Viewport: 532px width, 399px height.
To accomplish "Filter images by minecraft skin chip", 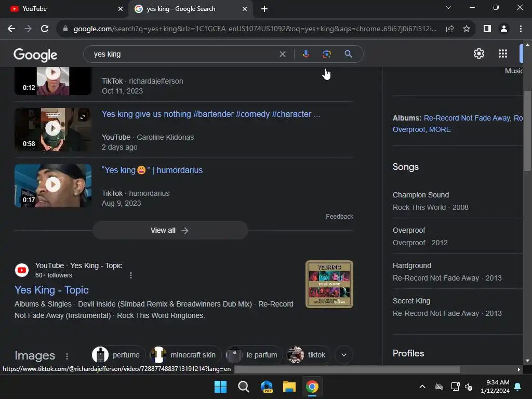I will 185,355.
